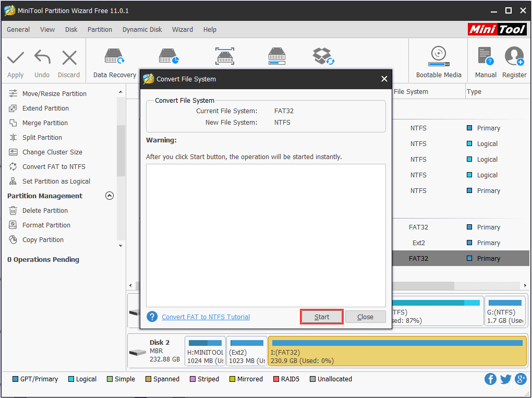Image resolution: width=532 pixels, height=398 pixels.
Task: Open the Facebook icon in the status bar
Action: coord(490,379)
